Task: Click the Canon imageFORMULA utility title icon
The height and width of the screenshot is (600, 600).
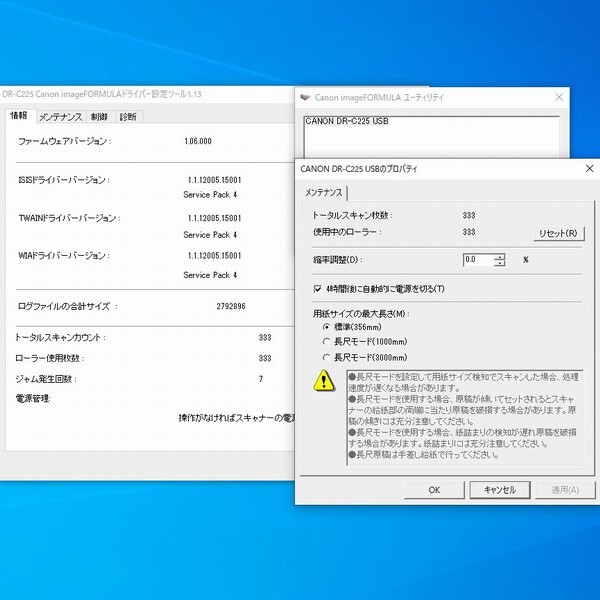Action: pos(305,97)
